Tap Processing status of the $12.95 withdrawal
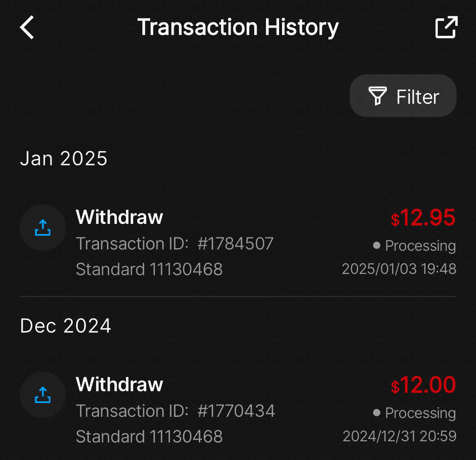Image resolution: width=476 pixels, height=460 pixels. [x=415, y=246]
